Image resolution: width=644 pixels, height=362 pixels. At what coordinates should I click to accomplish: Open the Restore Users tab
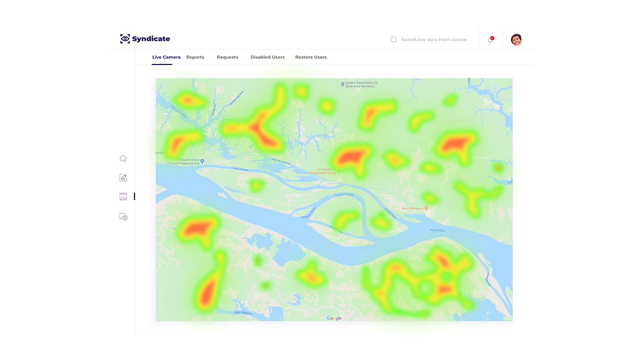tap(311, 57)
